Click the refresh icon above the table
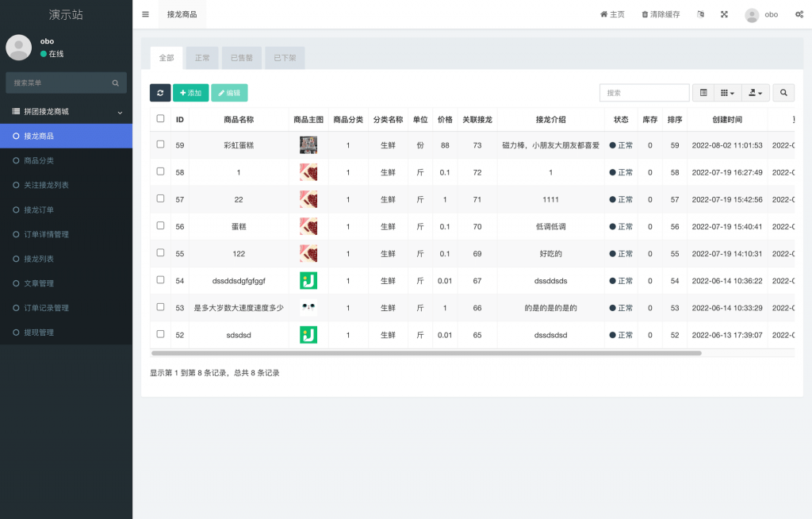 [159, 93]
